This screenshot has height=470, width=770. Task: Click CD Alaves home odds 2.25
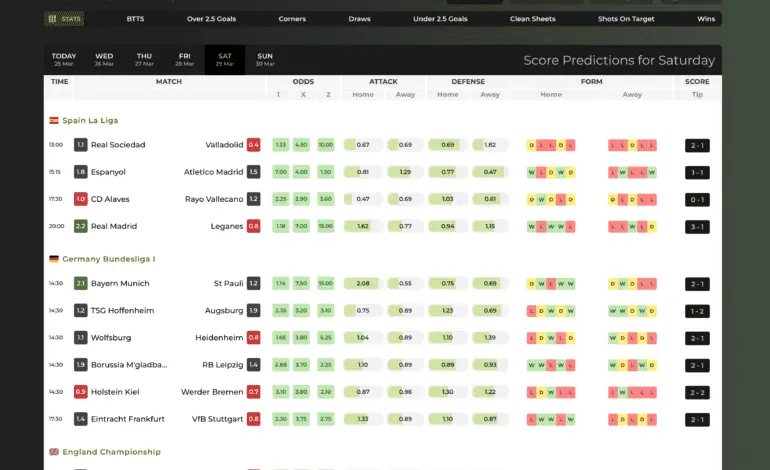coord(281,199)
